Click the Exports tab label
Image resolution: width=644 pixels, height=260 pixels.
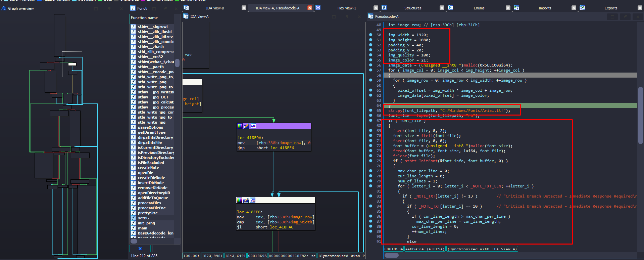tap(611, 8)
